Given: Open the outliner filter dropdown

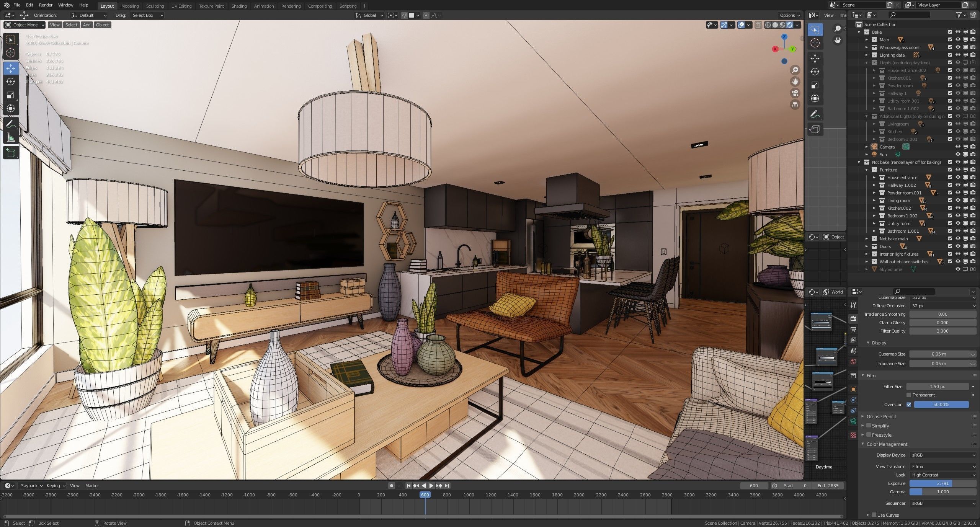Looking at the screenshot, I should click(x=961, y=15).
